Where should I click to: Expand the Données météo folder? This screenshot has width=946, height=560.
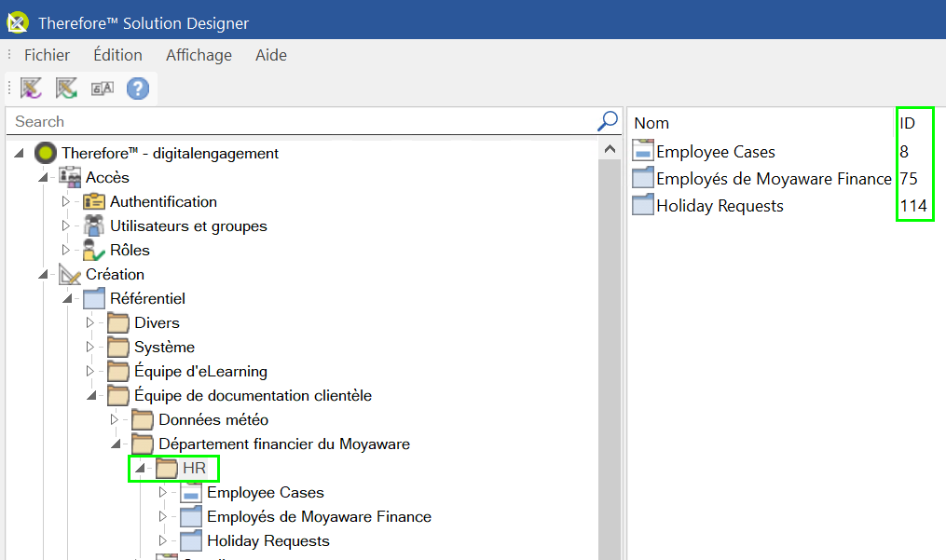click(114, 419)
